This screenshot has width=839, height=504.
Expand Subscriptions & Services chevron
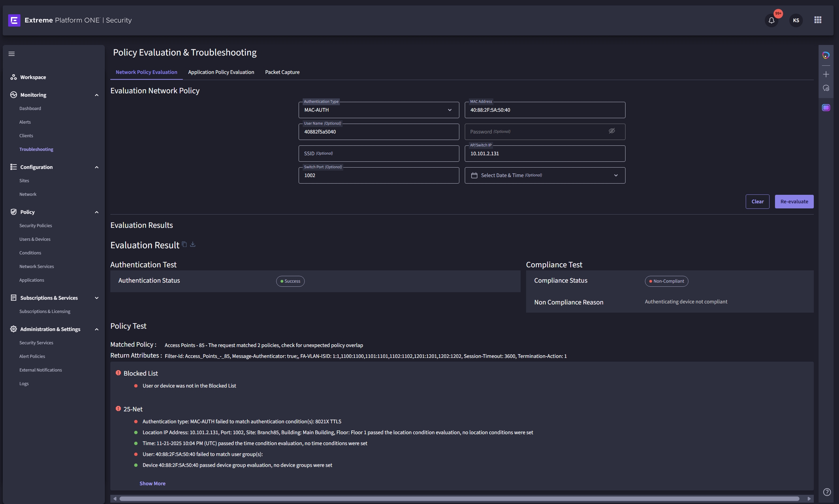click(97, 298)
